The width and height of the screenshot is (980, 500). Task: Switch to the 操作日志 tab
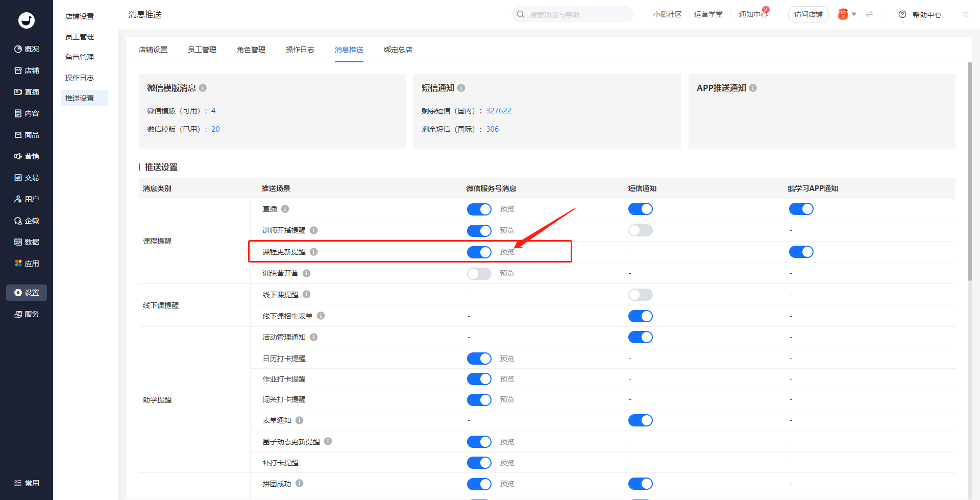(300, 50)
